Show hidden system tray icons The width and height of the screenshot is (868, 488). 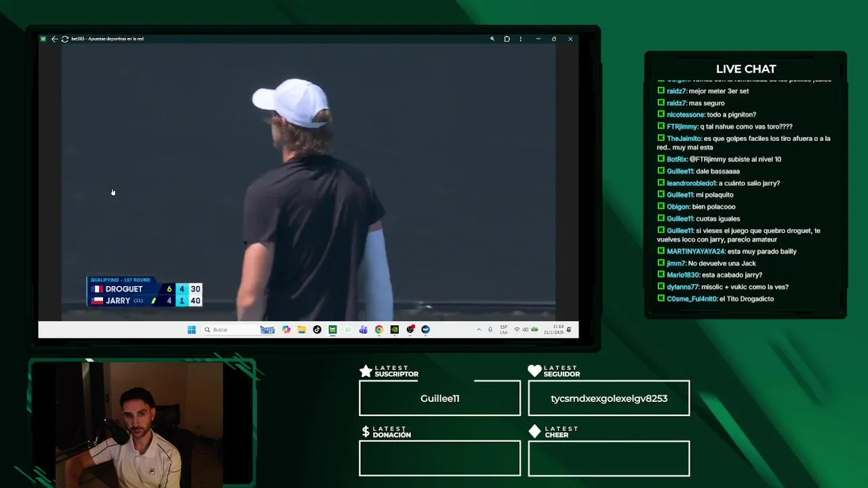pos(479,329)
